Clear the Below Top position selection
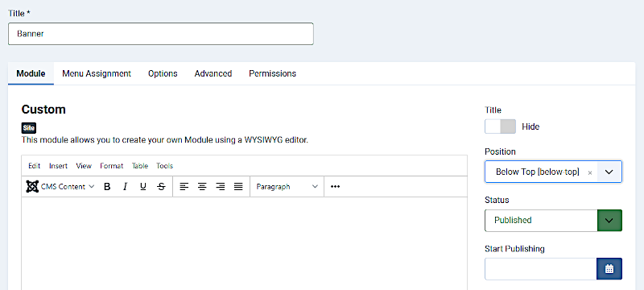Screen dimensions: 644x290 pos(590,173)
